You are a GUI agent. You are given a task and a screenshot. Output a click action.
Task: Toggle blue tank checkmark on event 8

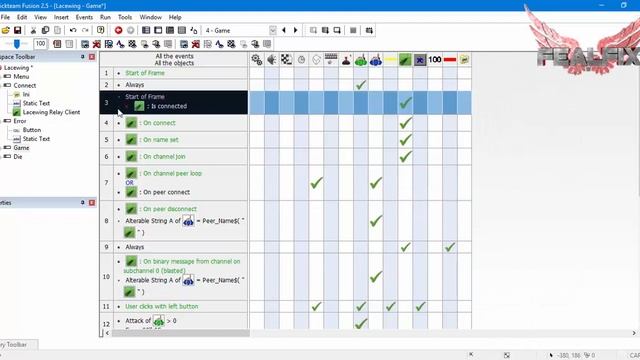376,221
